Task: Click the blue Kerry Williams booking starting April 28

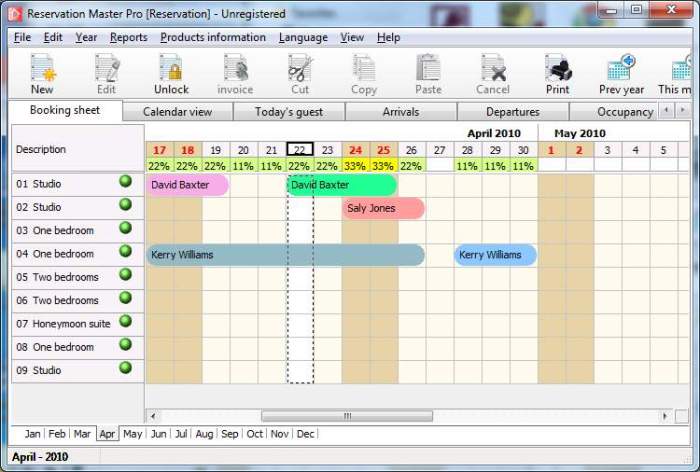Action: point(495,255)
